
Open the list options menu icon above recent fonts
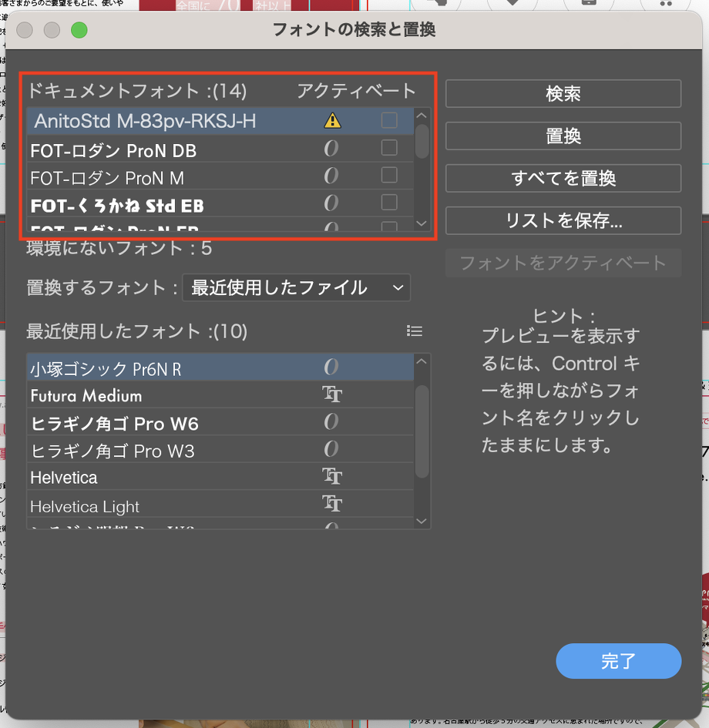tap(415, 330)
